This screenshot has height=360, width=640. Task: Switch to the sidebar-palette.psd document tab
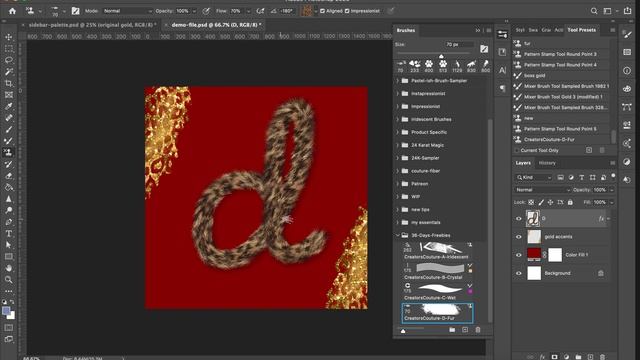click(93, 25)
